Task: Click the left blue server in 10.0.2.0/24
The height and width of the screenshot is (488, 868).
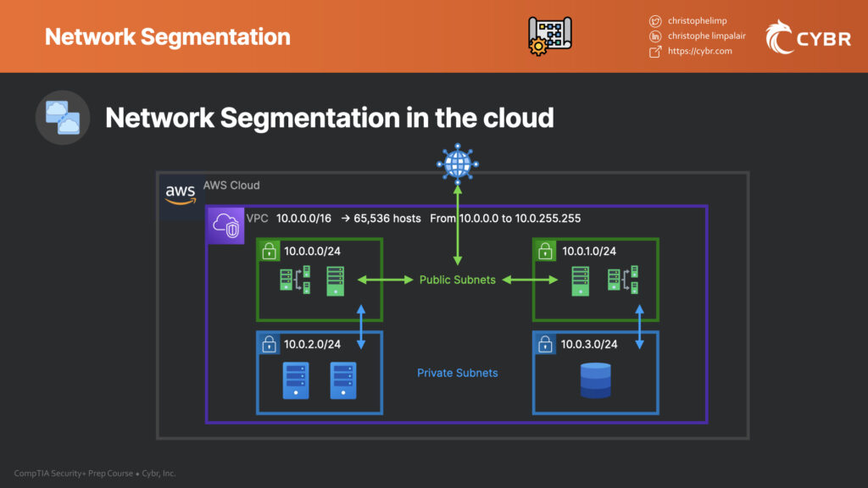Action: click(296, 380)
